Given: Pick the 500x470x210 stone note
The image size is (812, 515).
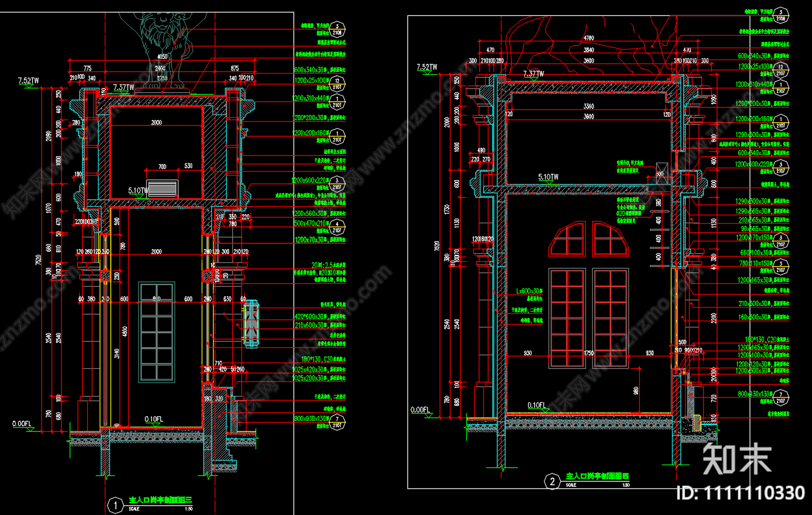Looking at the screenshot, I should pyautogui.click(x=311, y=223).
